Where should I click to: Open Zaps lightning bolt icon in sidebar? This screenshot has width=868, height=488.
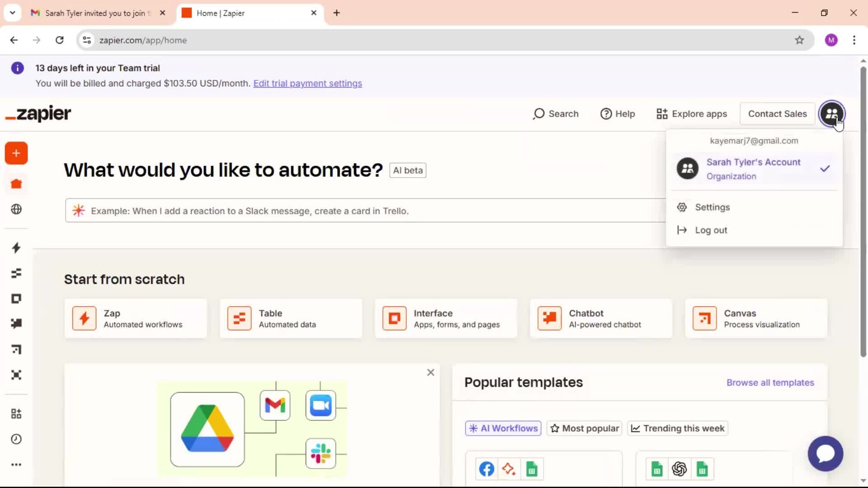[16, 248]
